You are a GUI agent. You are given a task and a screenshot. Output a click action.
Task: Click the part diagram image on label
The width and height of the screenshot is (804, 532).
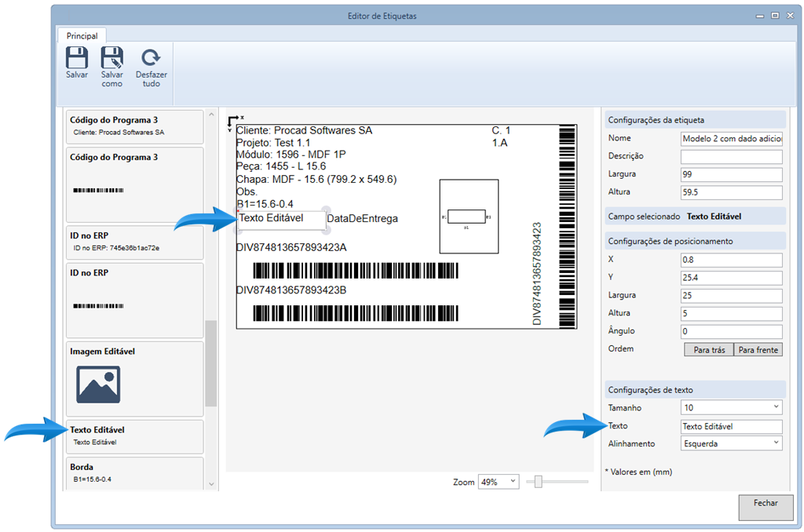[469, 217]
